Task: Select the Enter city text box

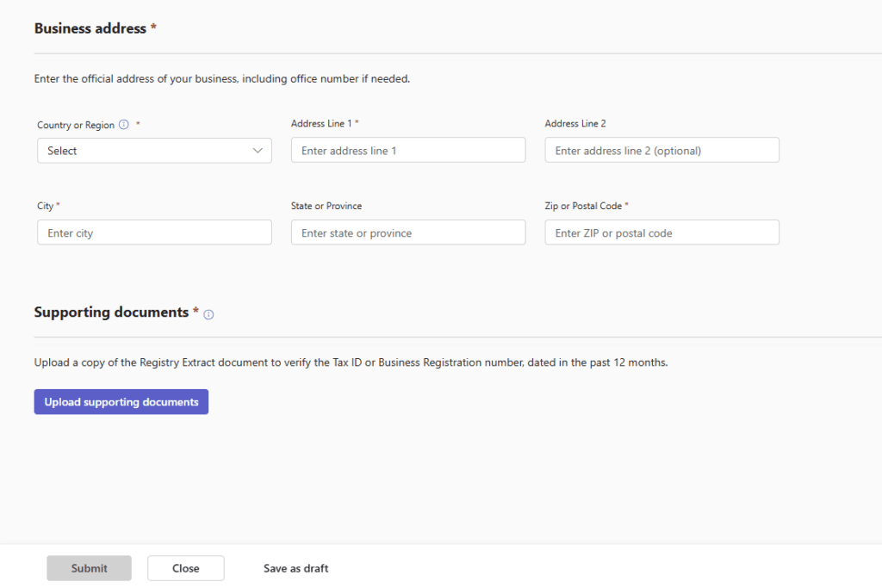Action: [x=154, y=232]
